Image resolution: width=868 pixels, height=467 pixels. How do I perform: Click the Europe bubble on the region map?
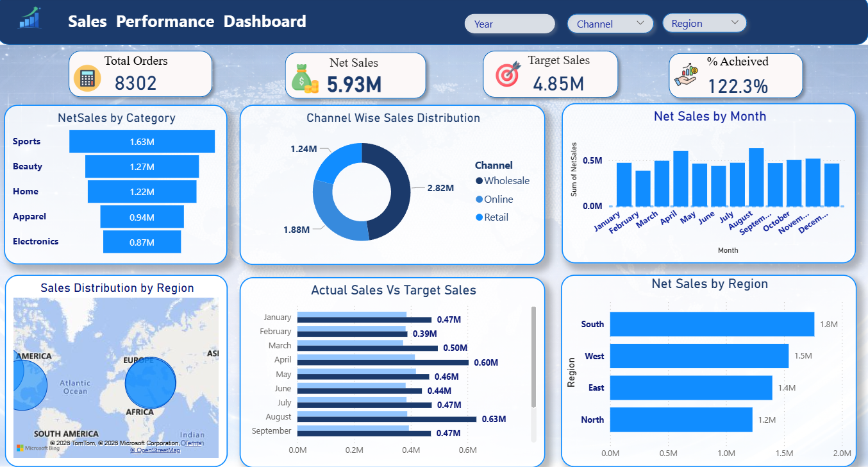(150, 383)
